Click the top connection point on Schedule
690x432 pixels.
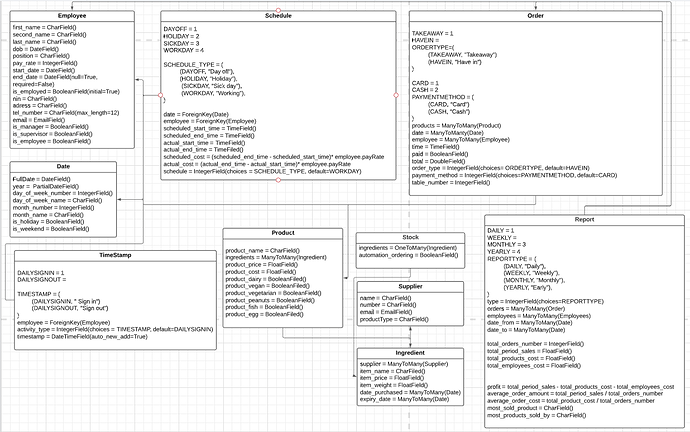pyautogui.click(x=278, y=11)
